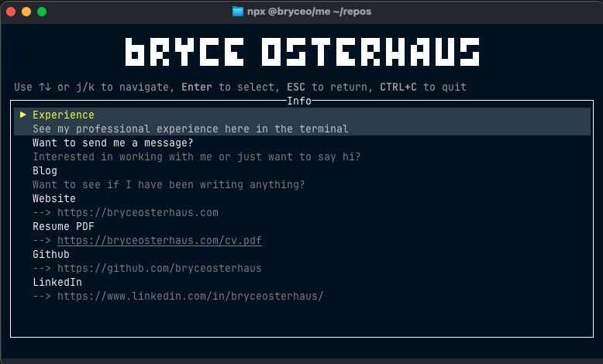Screen dimensions: 603x364
Task: Select the Experience menu entry
Action: (301, 122)
